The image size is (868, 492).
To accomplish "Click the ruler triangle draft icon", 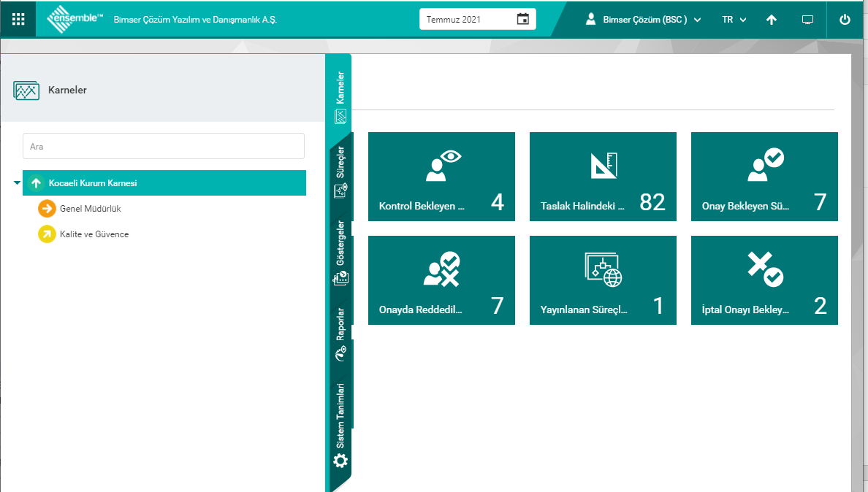I will (604, 165).
